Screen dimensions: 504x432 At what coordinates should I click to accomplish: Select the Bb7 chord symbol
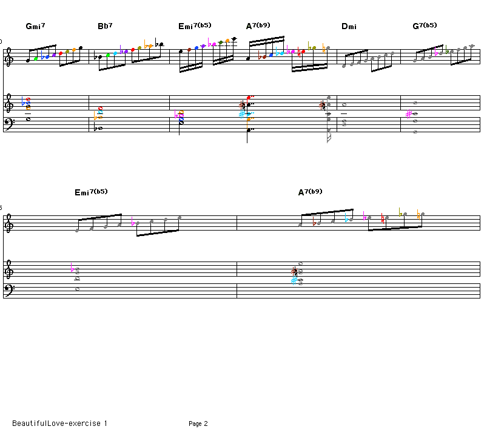105,27
